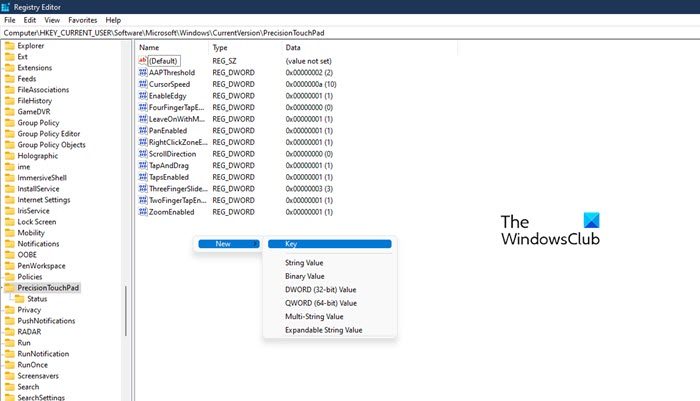Viewport: 700px width, 401px height.
Task: Click the OOBE folder icon
Action: (10, 255)
